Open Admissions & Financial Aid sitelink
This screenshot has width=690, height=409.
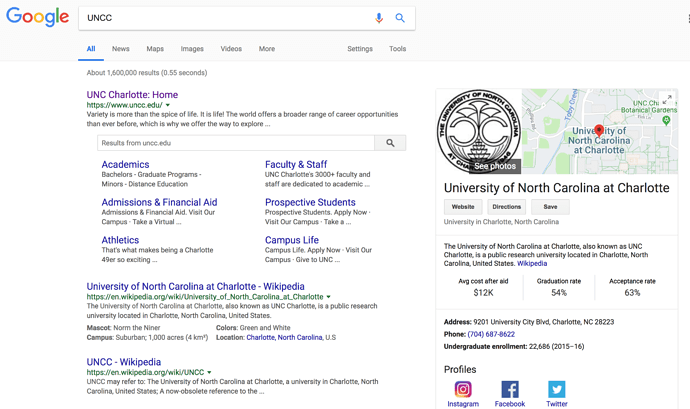(x=159, y=203)
